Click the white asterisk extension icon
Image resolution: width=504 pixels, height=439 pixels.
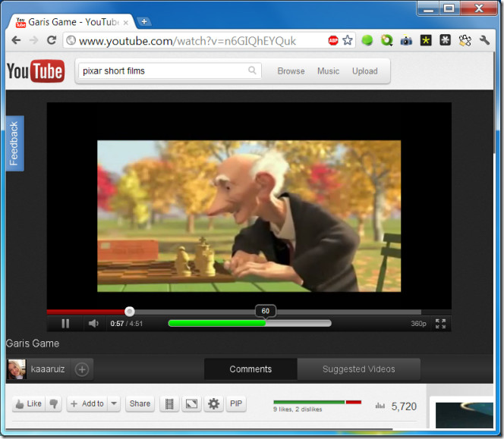coord(446,40)
